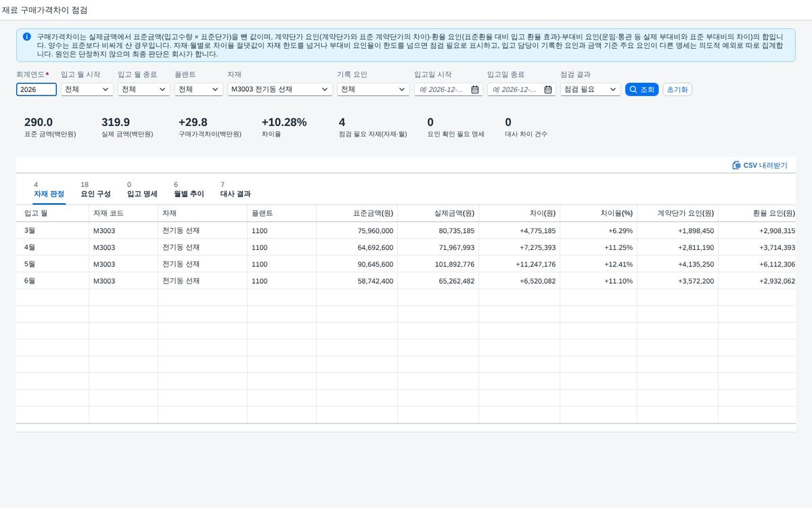Click the 입고일 종료 date field
This screenshot has width=812, height=508.
pos(522,89)
